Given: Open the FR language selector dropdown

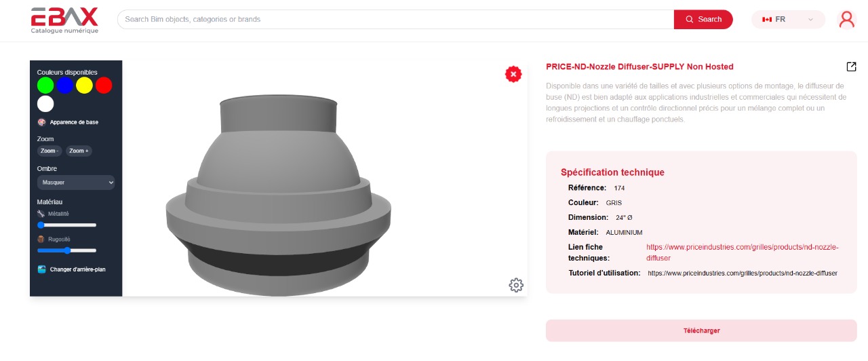Looking at the screenshot, I should click(788, 20).
